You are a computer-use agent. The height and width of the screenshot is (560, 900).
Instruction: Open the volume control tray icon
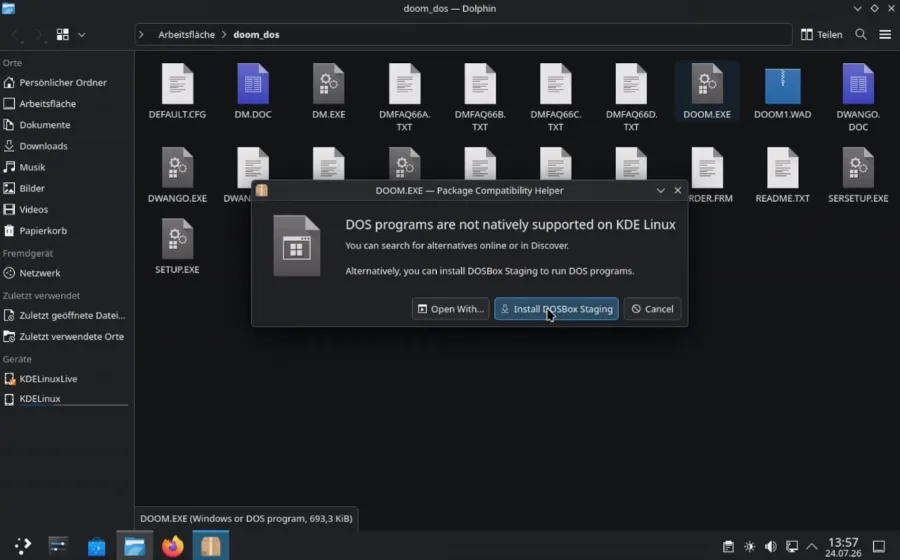771,546
